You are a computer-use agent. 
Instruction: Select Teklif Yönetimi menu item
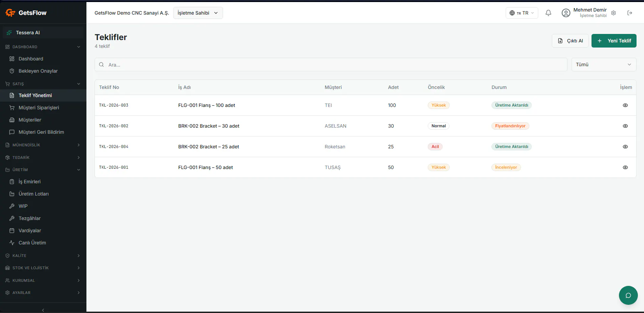(x=43, y=95)
